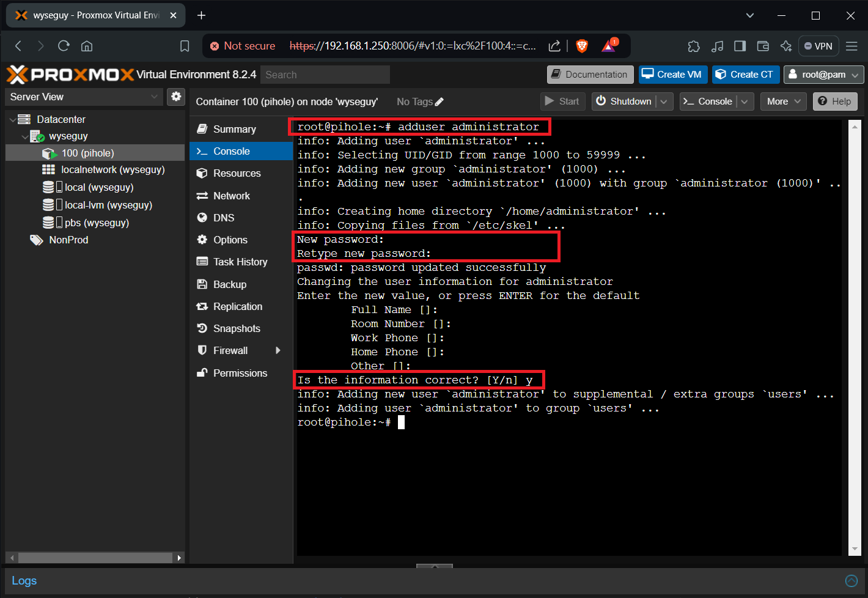Open the root@pam user menu
The width and height of the screenshot is (868, 598).
(823, 75)
